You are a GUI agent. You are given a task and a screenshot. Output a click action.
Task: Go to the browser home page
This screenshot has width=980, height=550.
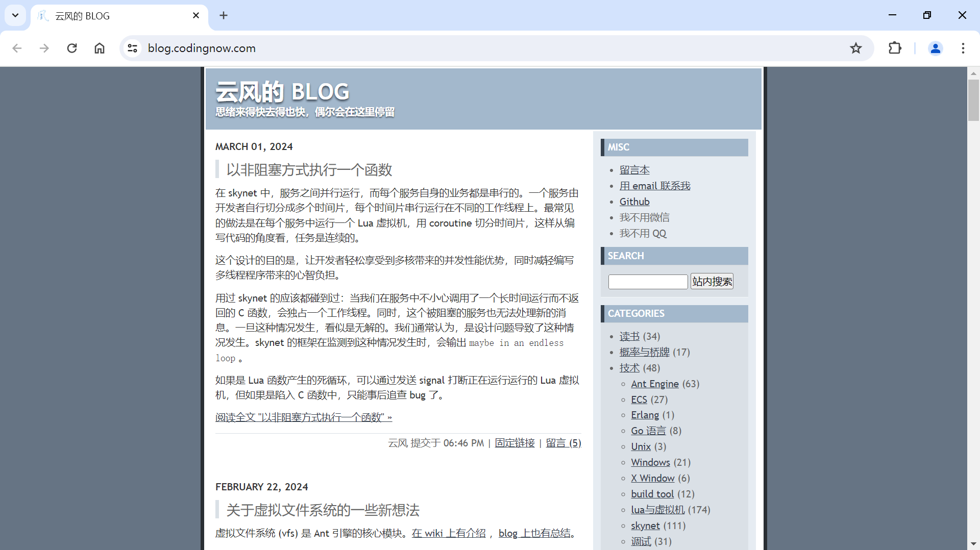(100, 48)
